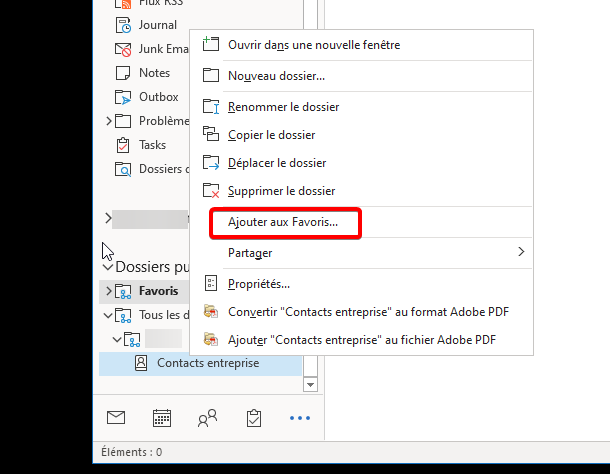
Task: Open Mail view in navigation bar
Action: pos(116,418)
